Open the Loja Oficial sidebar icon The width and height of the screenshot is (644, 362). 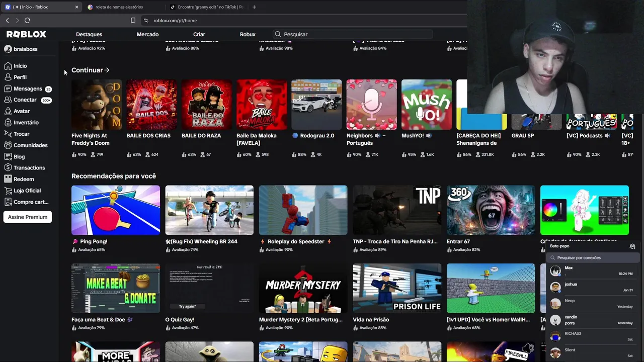pyautogui.click(x=8, y=191)
